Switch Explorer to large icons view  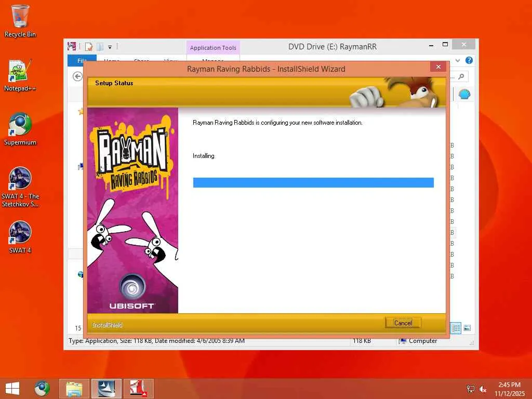click(467, 328)
